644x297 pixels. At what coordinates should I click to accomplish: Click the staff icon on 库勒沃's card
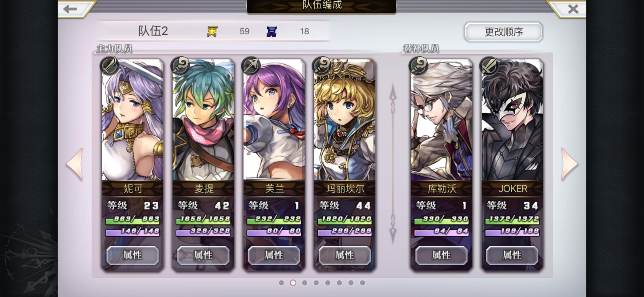click(418, 66)
